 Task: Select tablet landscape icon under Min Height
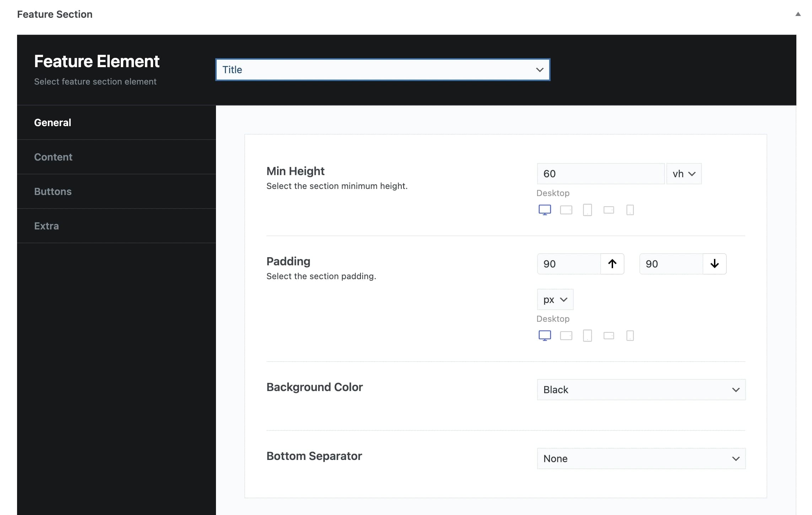(566, 210)
